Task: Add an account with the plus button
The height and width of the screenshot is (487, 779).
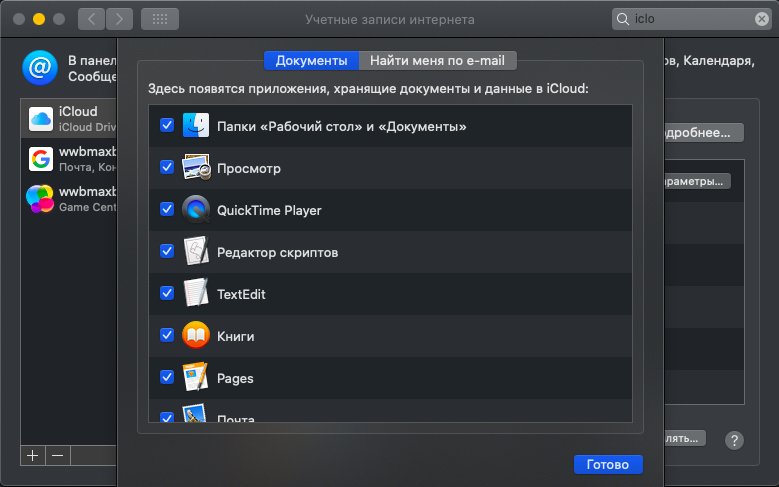Action: pyautogui.click(x=33, y=455)
